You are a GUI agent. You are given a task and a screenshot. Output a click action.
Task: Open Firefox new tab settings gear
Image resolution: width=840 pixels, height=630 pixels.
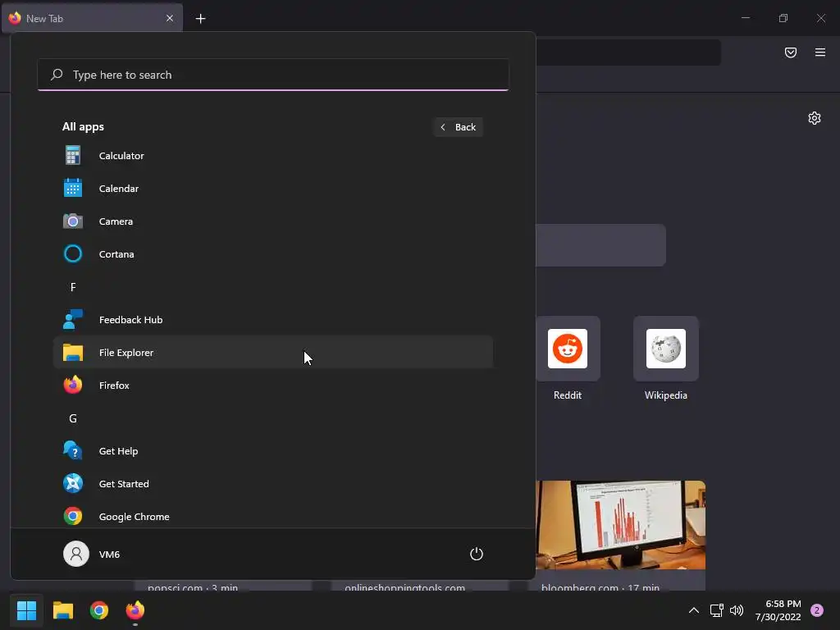815,118
